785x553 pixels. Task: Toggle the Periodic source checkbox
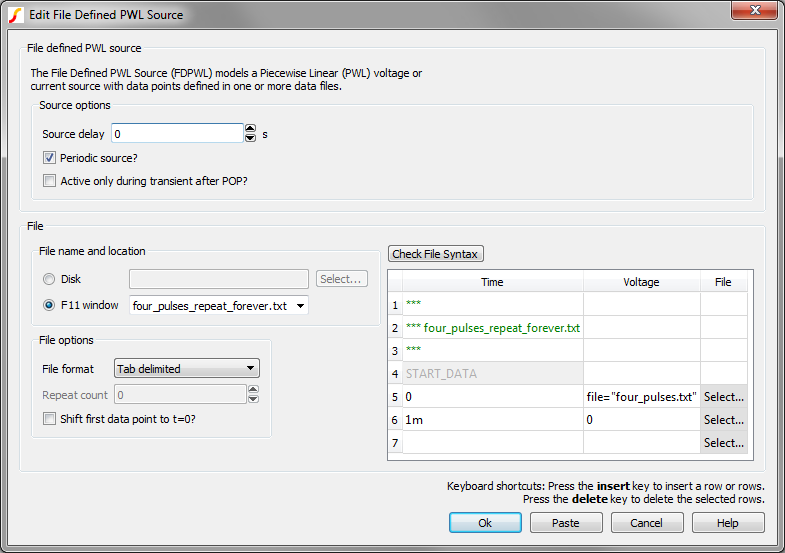coord(49,158)
